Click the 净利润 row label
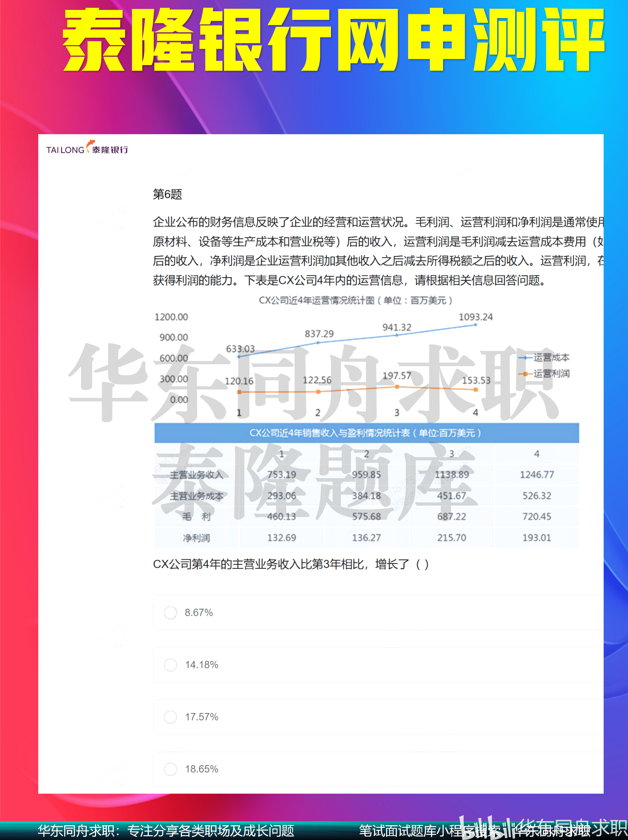 coord(196,538)
